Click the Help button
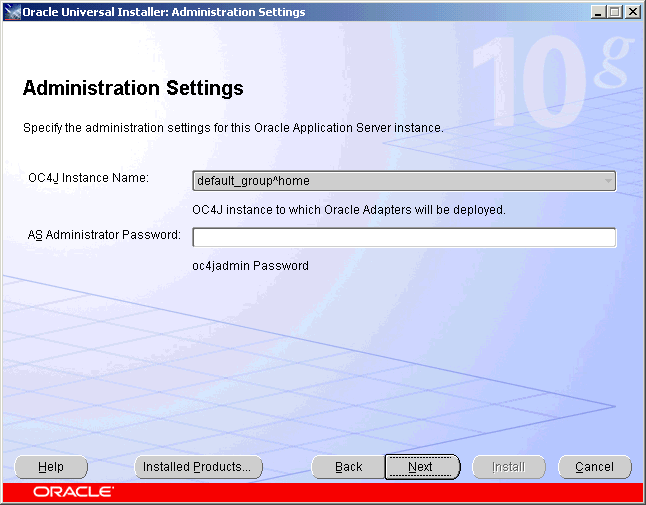This screenshot has height=505, width=646. pos(51,467)
